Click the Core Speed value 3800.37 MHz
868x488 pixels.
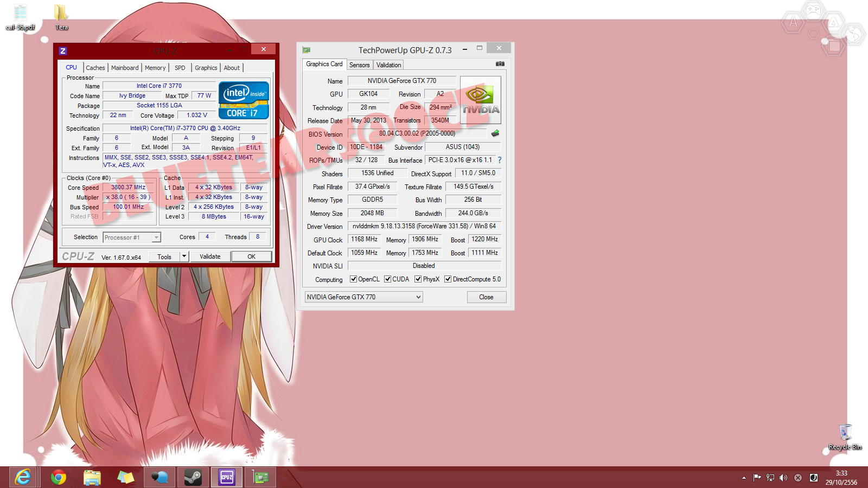pyautogui.click(x=129, y=187)
